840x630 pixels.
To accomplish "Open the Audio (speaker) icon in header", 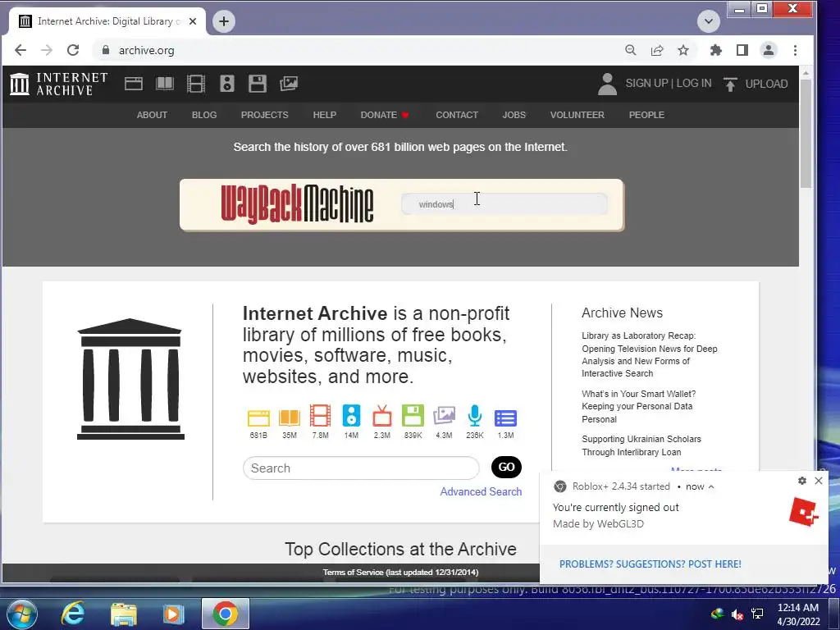I will click(226, 84).
